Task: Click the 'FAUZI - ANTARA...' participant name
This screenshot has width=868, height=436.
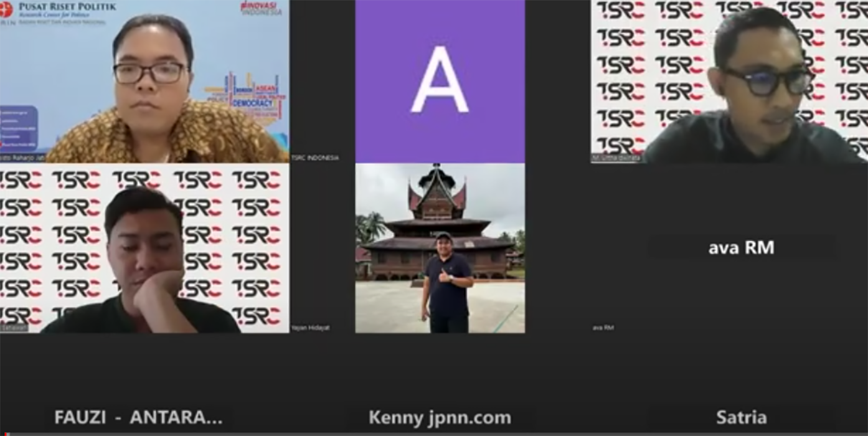Action: pyautogui.click(x=138, y=417)
